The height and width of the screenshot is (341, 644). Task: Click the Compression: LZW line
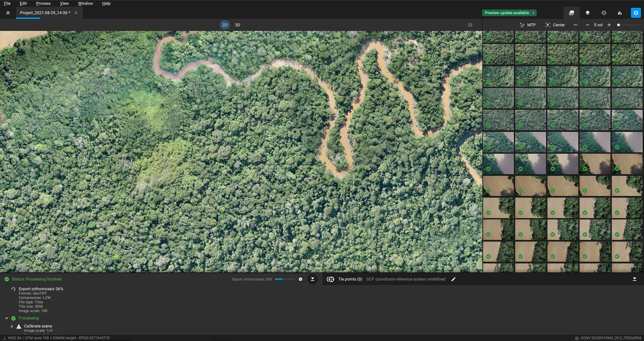click(35, 298)
